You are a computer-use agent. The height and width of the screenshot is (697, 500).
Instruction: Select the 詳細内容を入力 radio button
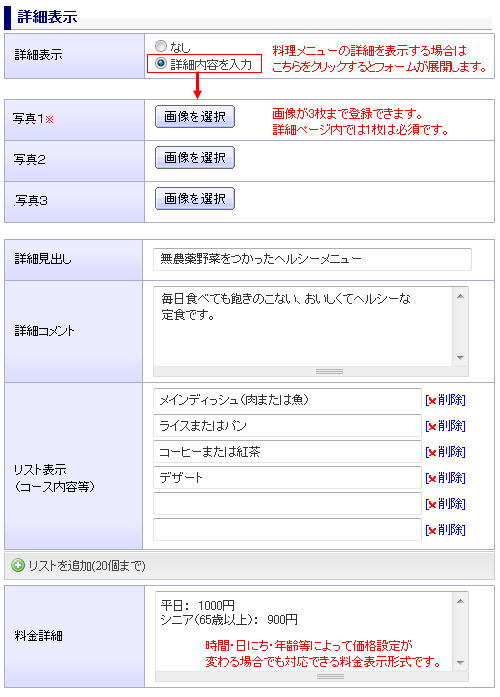pos(161,64)
